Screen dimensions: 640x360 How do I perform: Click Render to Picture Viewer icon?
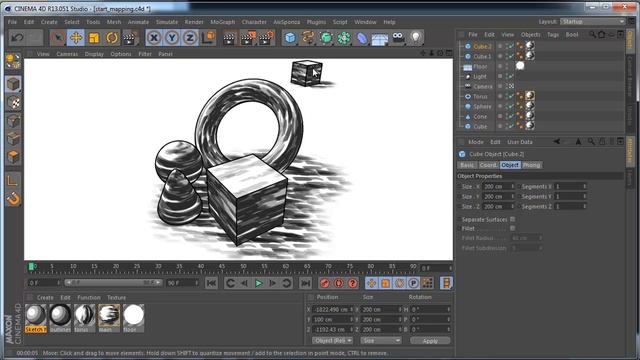[248, 38]
